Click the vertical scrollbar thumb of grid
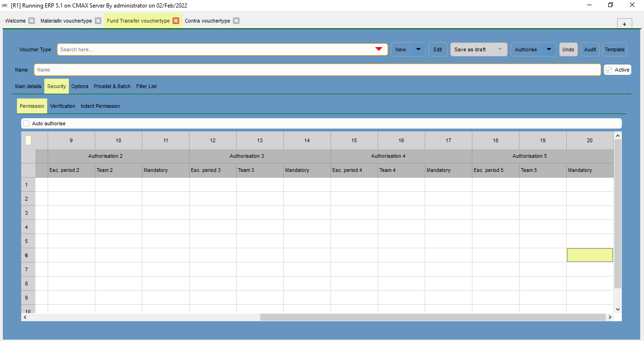Screen dimensions: 644x341 pos(618,214)
